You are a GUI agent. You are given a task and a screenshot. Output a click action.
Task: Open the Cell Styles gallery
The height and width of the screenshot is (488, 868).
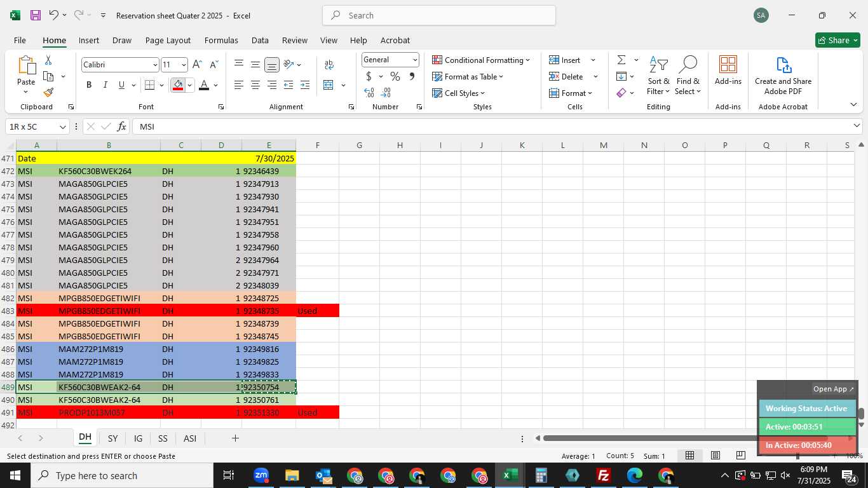coord(459,93)
